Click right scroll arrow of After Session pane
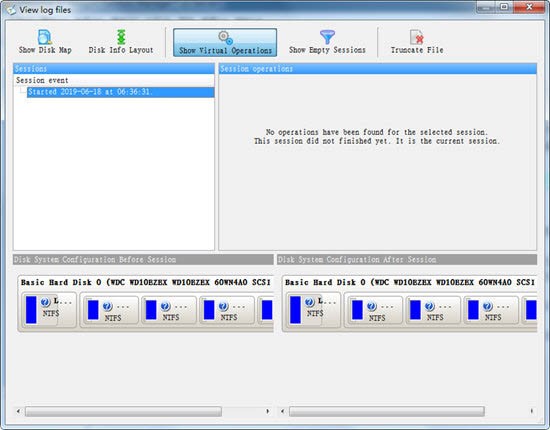550x430 pixels. click(x=532, y=411)
